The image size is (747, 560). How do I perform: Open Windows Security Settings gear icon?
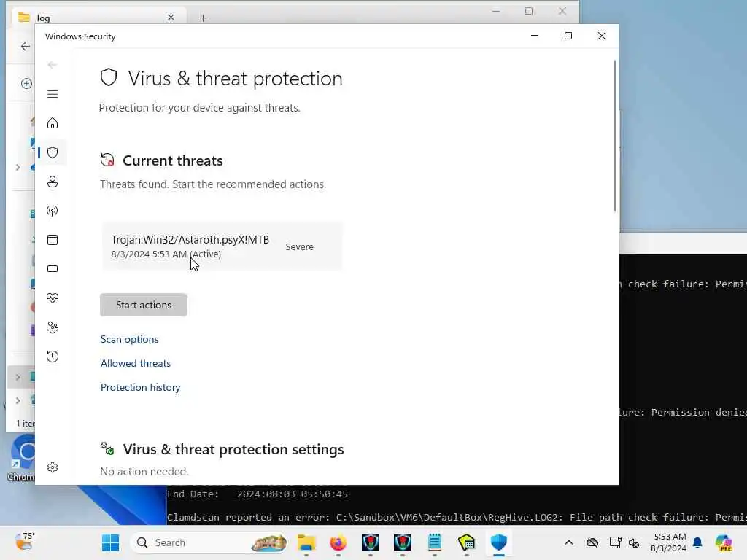coord(53,467)
